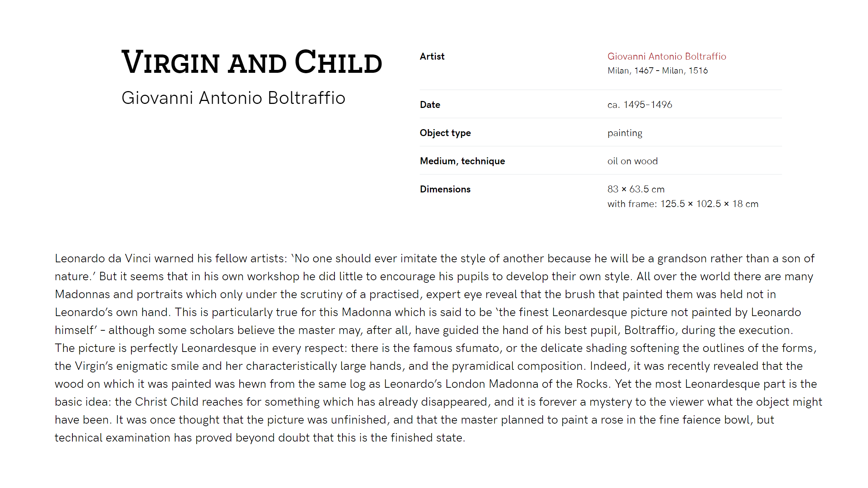Click the with frame dimensions line
This screenshot has height=488, width=868.
pos(683,204)
